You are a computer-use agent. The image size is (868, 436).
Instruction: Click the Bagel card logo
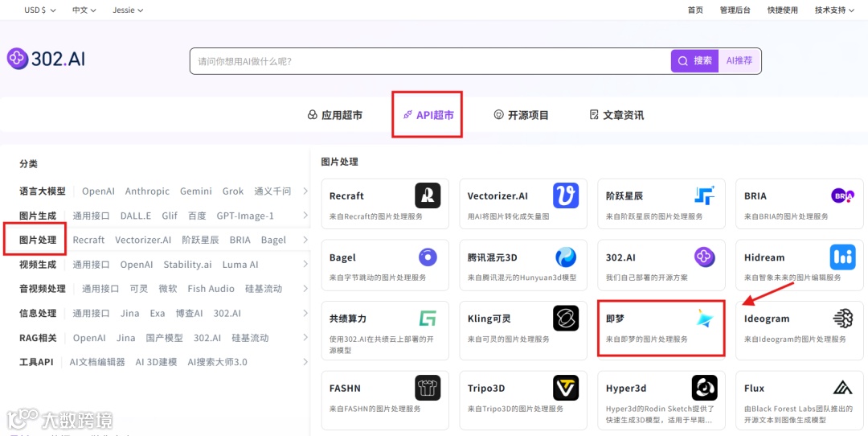pos(428,257)
